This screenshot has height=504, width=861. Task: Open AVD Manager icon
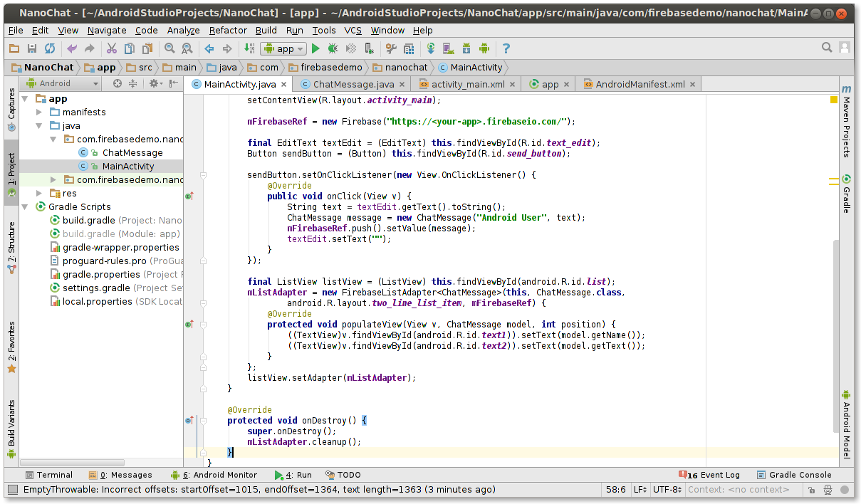449,48
